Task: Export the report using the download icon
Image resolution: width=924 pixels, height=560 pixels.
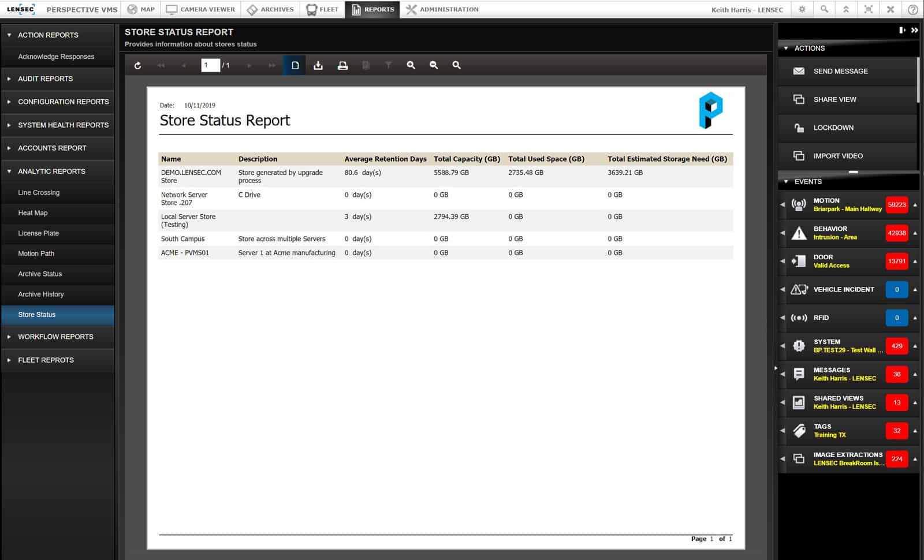Action: coord(318,65)
